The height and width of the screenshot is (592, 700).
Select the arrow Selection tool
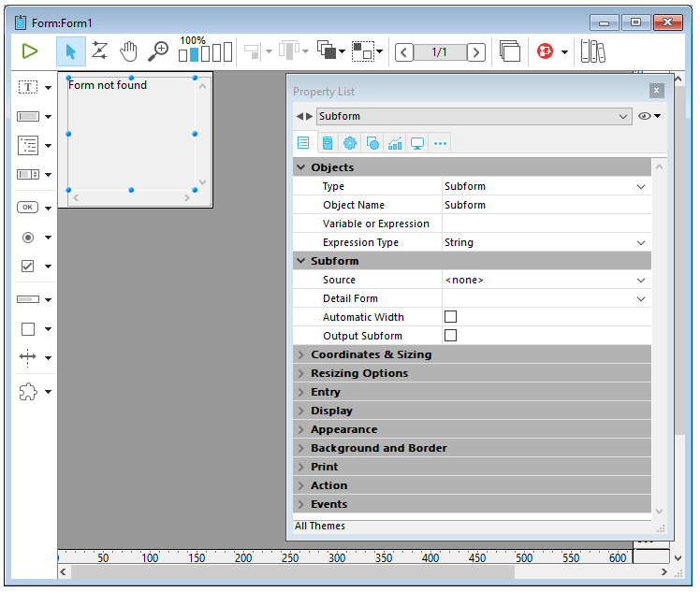[70, 51]
